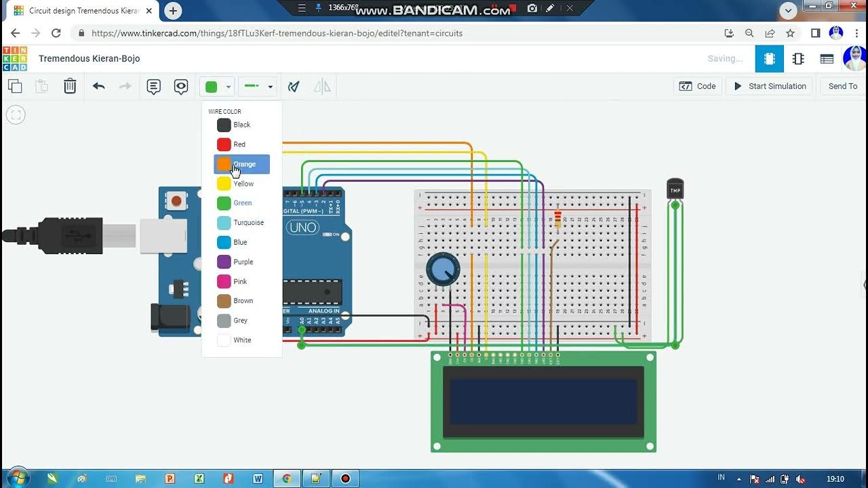Click the mirror component icon
Image resolution: width=868 pixels, height=488 pixels.
click(x=322, y=86)
